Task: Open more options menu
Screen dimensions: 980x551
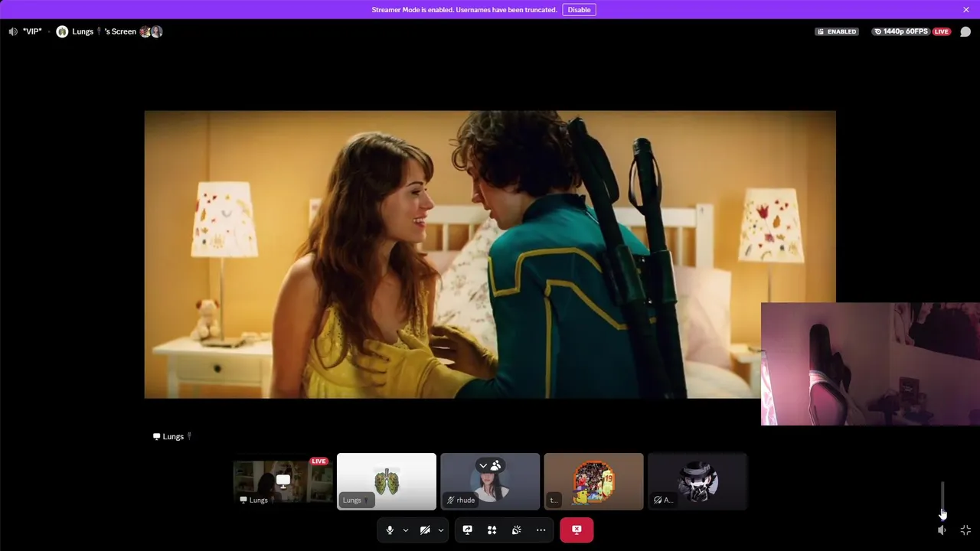Action: tap(541, 530)
